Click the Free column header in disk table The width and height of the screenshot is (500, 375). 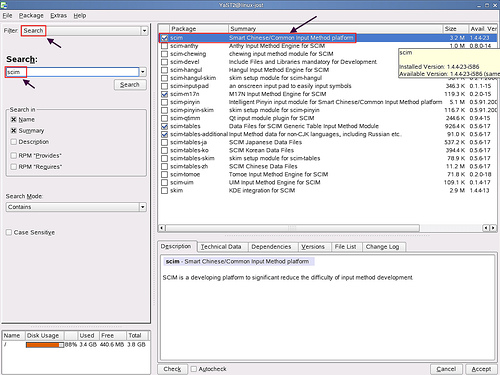tap(113, 335)
